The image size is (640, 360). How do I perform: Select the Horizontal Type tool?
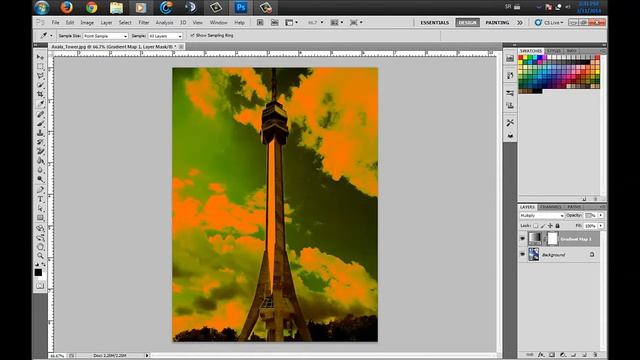40,199
